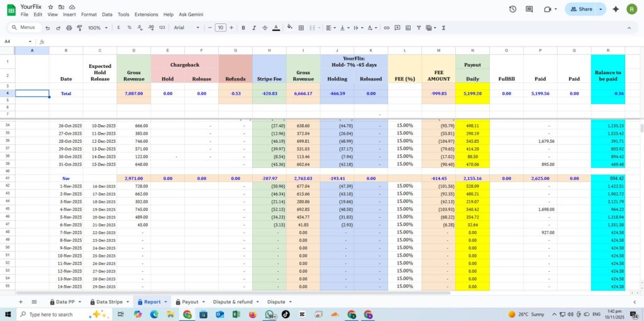Toggle bold formatting
Image resolution: width=644 pixels, height=321 pixels.
tap(243, 28)
